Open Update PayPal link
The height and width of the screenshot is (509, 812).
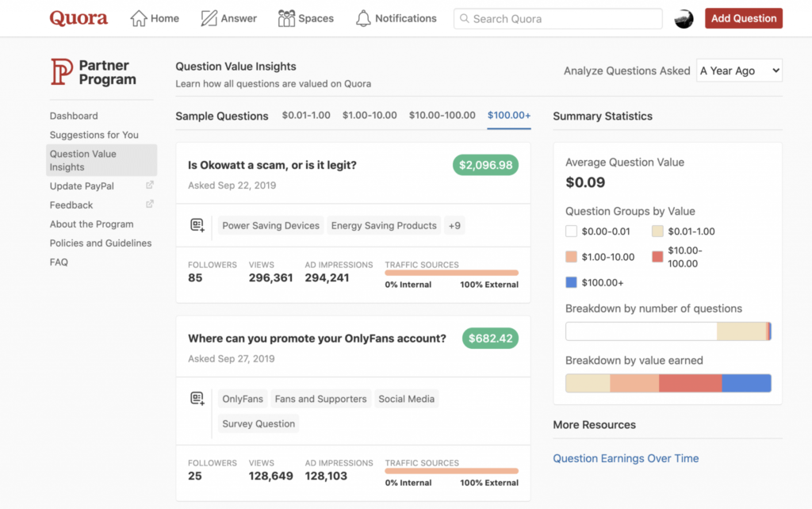82,186
